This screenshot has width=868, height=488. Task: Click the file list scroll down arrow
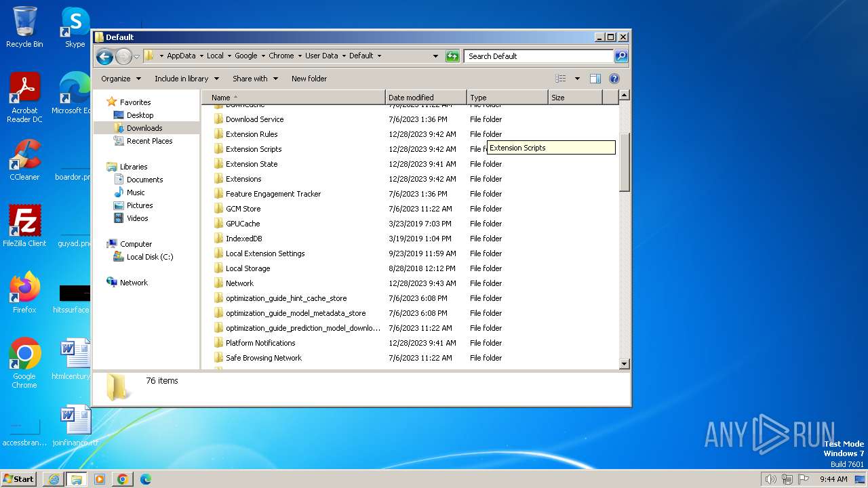coord(625,364)
